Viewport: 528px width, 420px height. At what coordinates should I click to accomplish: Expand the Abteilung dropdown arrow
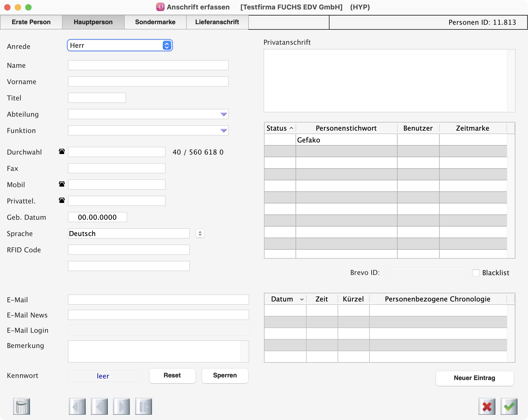coord(224,114)
